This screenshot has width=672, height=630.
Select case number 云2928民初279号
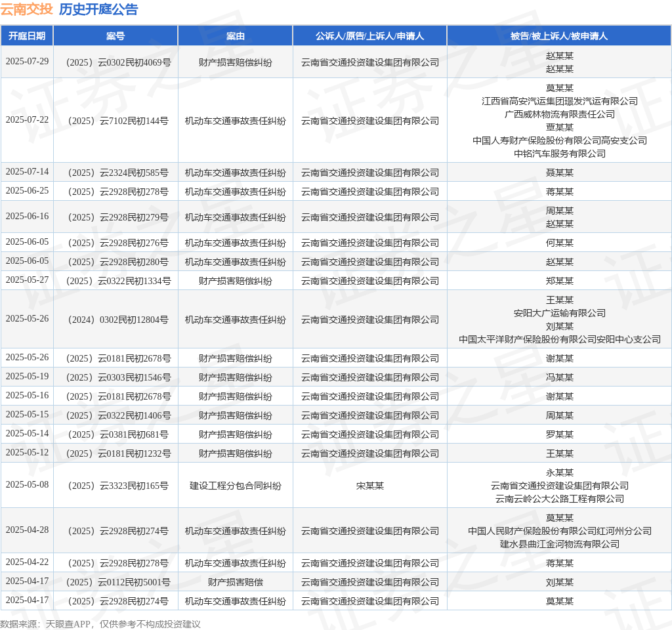[x=118, y=217]
